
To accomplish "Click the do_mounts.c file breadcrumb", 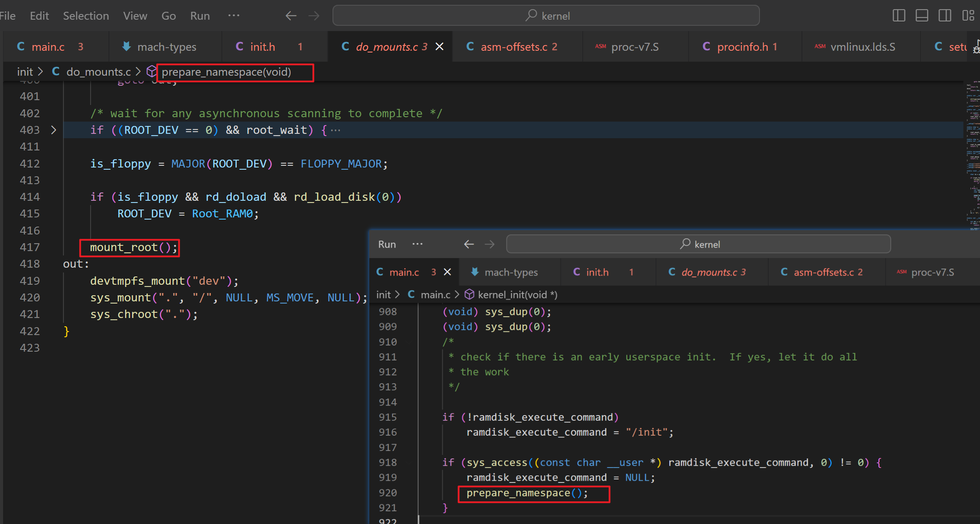I will [98, 72].
